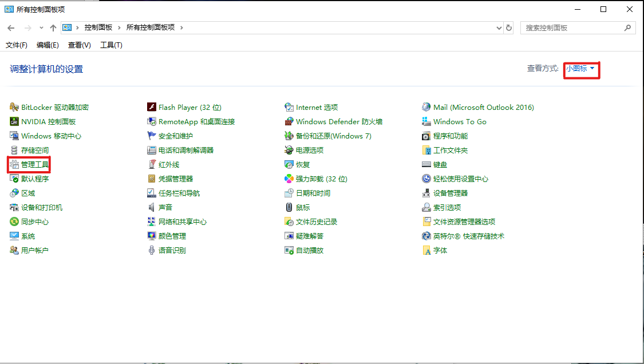Expand the 查看方式 小图标 dropdown
644x364 pixels.
coord(580,68)
